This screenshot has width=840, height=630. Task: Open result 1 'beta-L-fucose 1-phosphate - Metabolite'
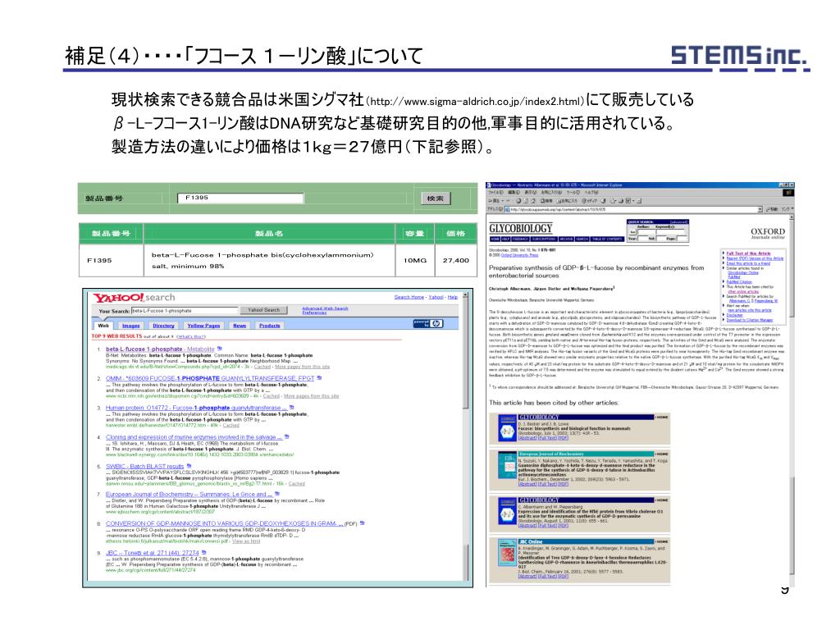[160, 349]
